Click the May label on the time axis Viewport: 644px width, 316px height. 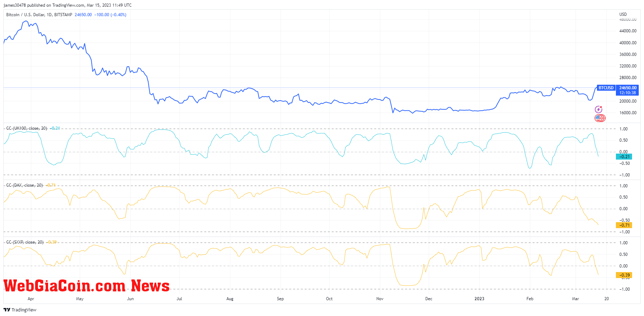coord(80,299)
